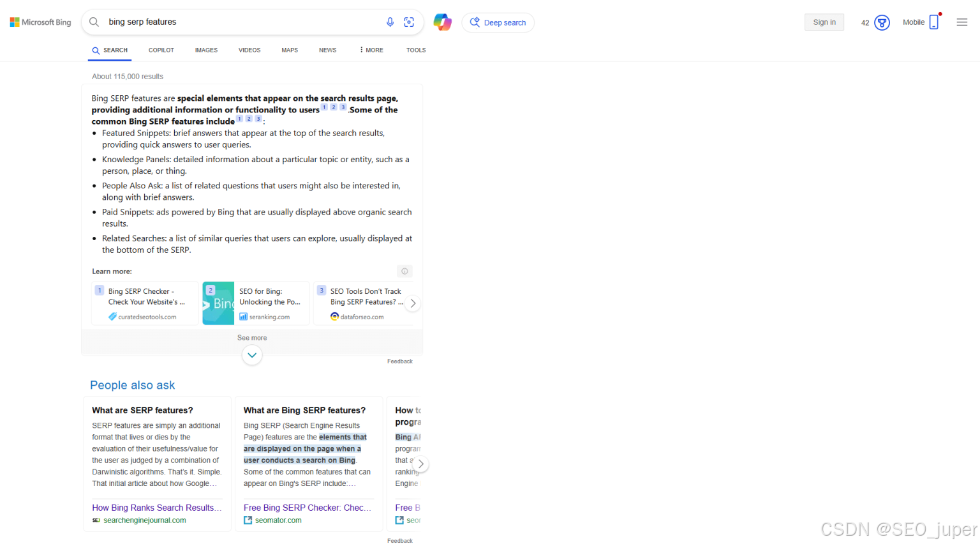980x546 pixels.
Task: Click the info icon beside Learn more
Action: [x=405, y=271]
